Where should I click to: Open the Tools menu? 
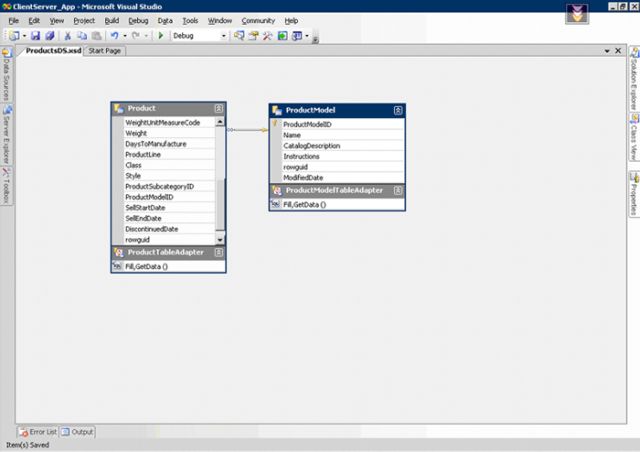(190, 21)
